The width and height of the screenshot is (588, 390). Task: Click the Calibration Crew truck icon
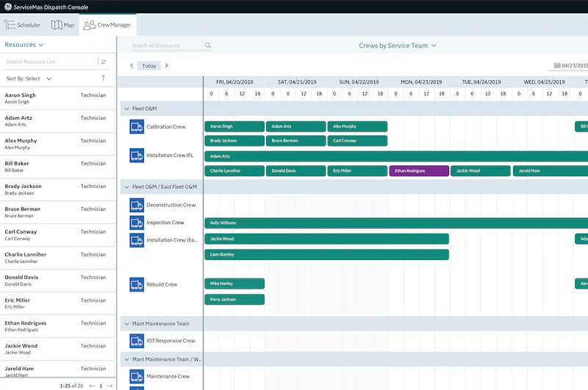pyautogui.click(x=137, y=126)
